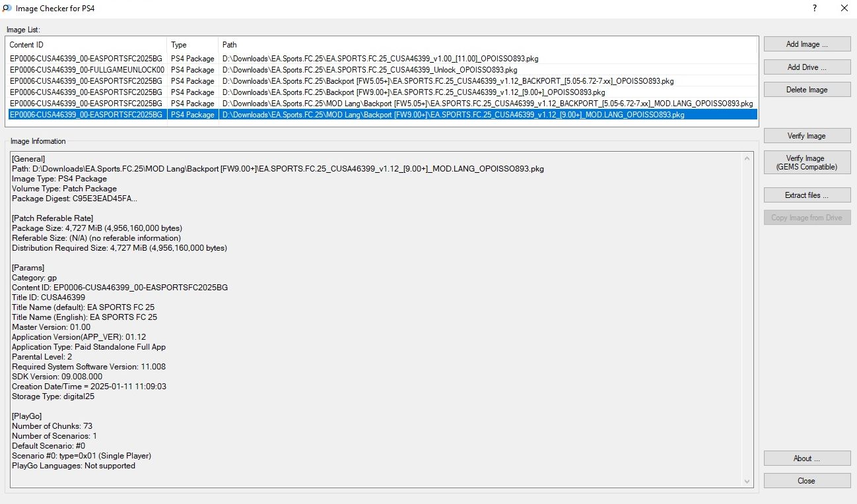Click the Image Checker app icon in title bar
The width and height of the screenshot is (857, 504).
tap(7, 9)
